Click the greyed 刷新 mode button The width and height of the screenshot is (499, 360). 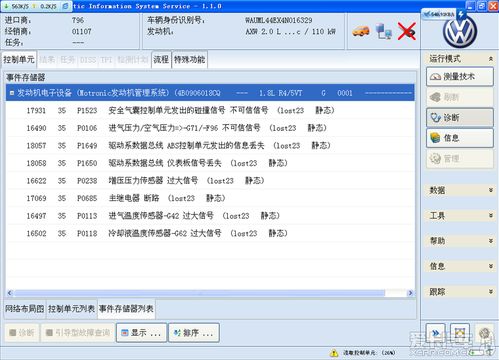460,97
